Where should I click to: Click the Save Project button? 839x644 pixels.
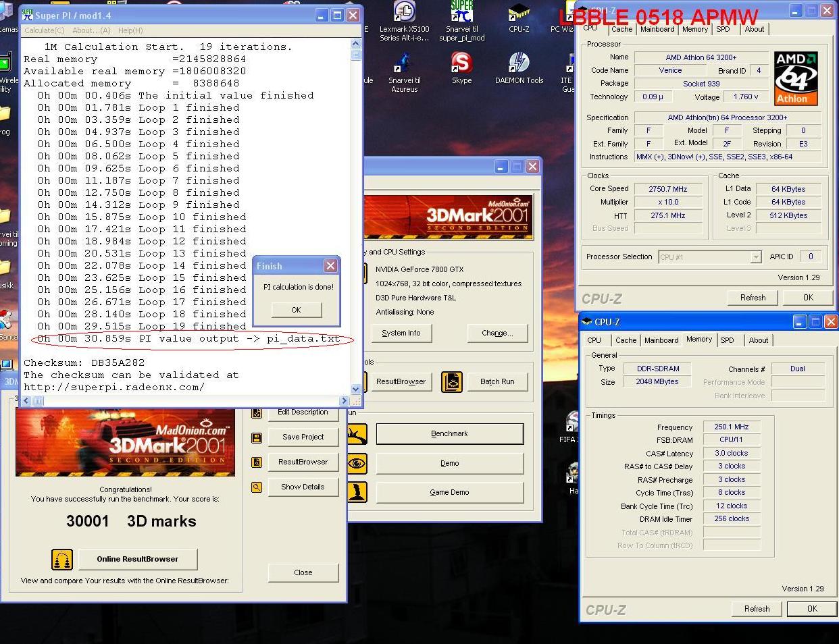pyautogui.click(x=303, y=437)
